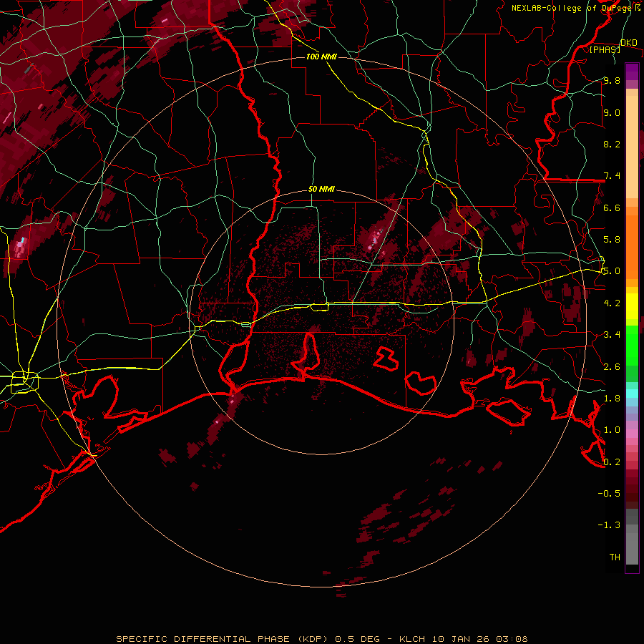Click the 2.6 legend value
Screen dimensions: 644x644
(x=612, y=367)
